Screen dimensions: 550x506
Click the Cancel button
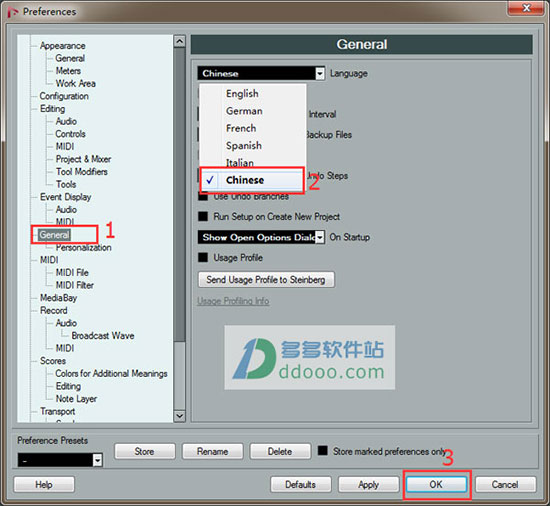(505, 485)
